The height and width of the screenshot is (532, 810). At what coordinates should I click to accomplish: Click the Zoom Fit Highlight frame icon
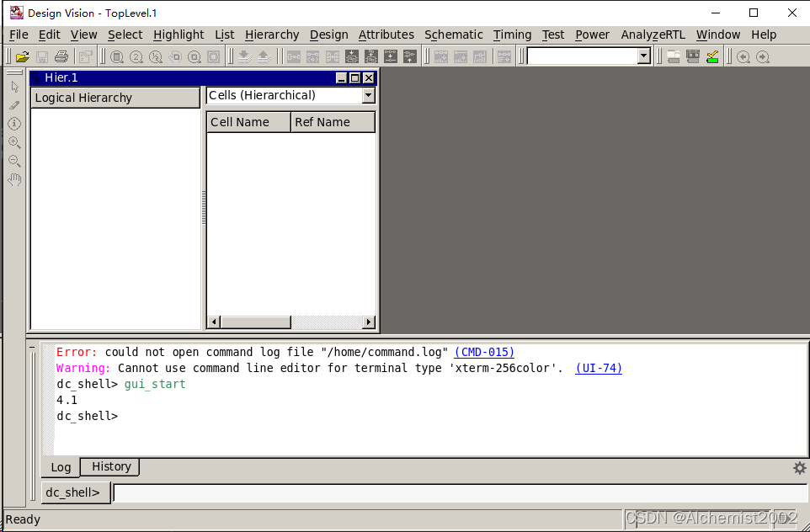(213, 56)
